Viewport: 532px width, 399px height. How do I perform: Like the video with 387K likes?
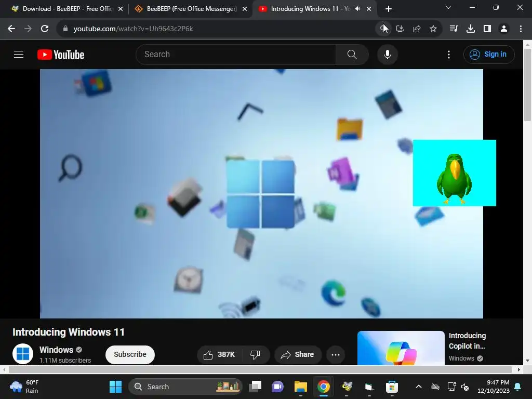click(x=220, y=354)
